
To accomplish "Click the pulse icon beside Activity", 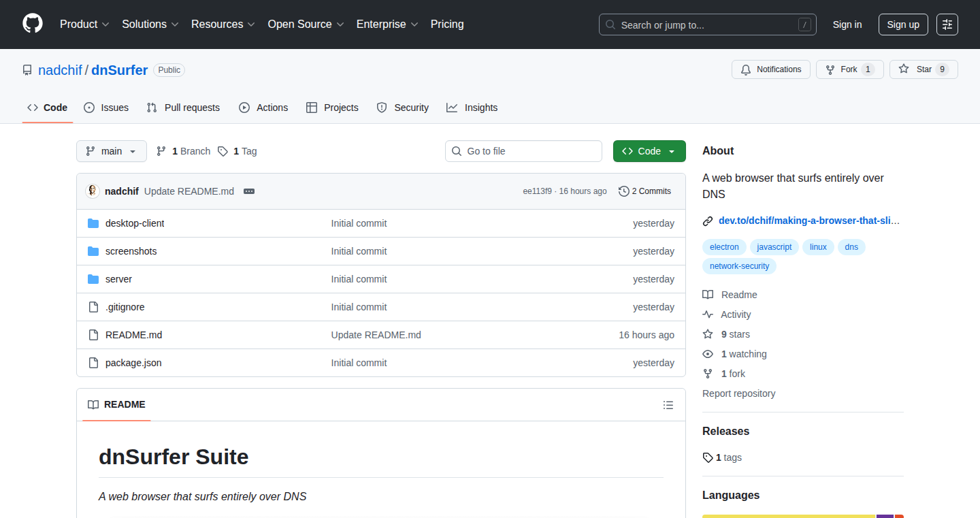I will click(x=708, y=314).
